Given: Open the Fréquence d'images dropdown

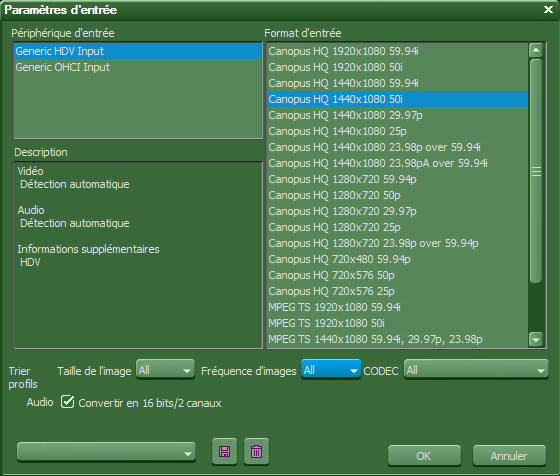Looking at the screenshot, I should [331, 370].
